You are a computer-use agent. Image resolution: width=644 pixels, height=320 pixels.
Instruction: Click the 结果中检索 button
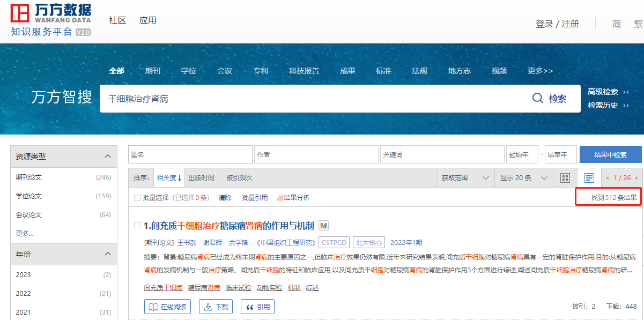coord(610,155)
